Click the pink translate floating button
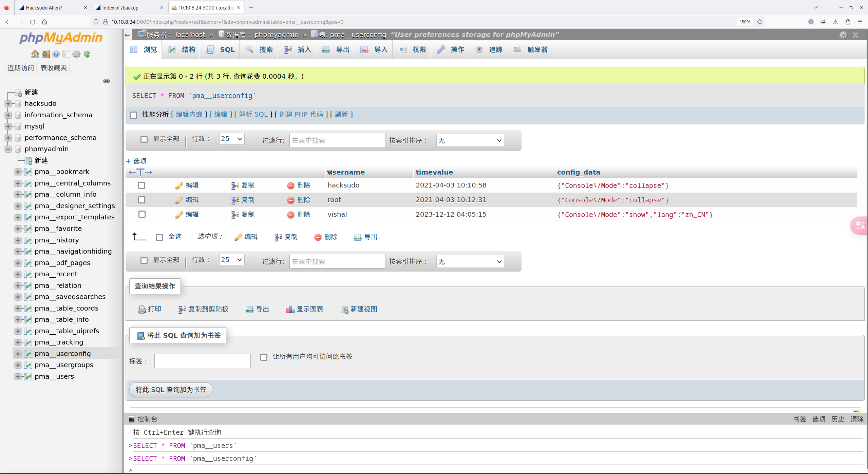Viewport: 868px width, 474px height. [860, 225]
